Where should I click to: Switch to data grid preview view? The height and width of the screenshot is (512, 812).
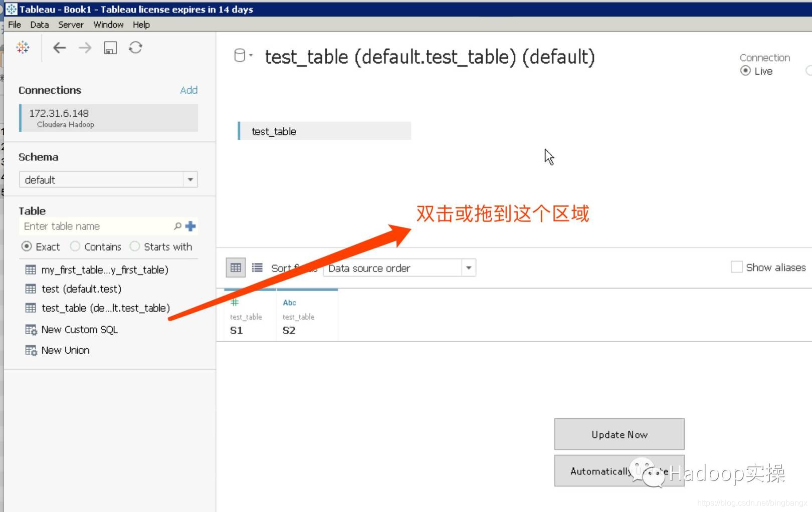pos(236,268)
